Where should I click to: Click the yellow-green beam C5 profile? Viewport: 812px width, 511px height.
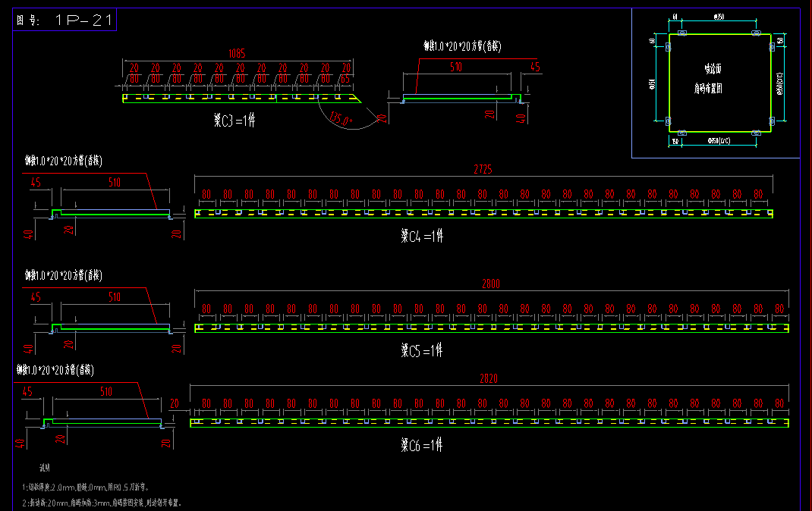[x=492, y=328]
